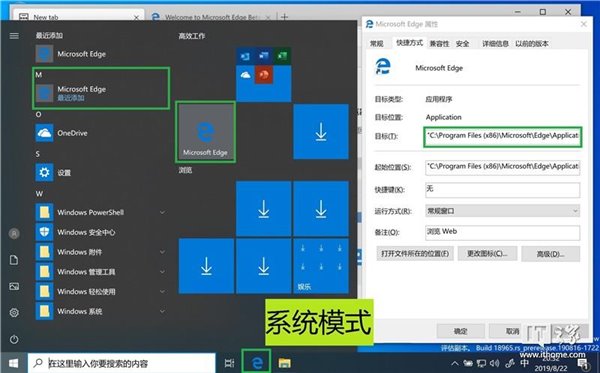Open the Word mini tile
Image resolution: width=600 pixels, height=373 pixels.
click(264, 57)
